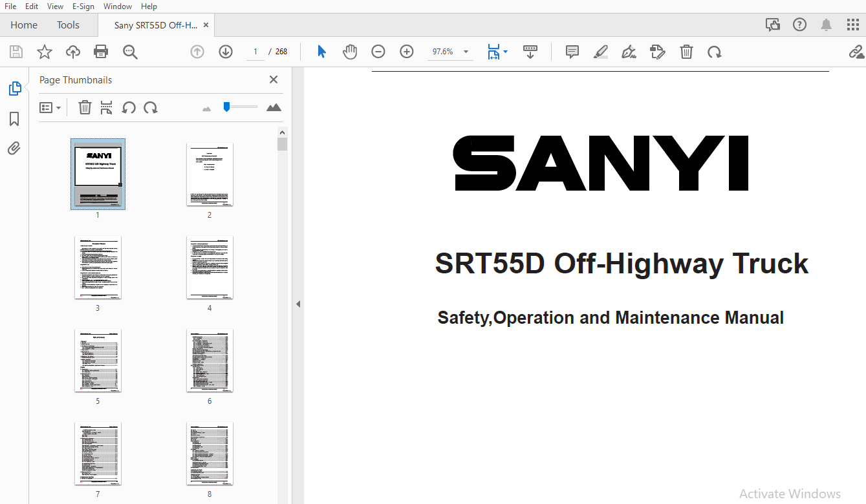Open the Window menu
Image resolution: width=866 pixels, height=504 pixels.
pos(118,6)
